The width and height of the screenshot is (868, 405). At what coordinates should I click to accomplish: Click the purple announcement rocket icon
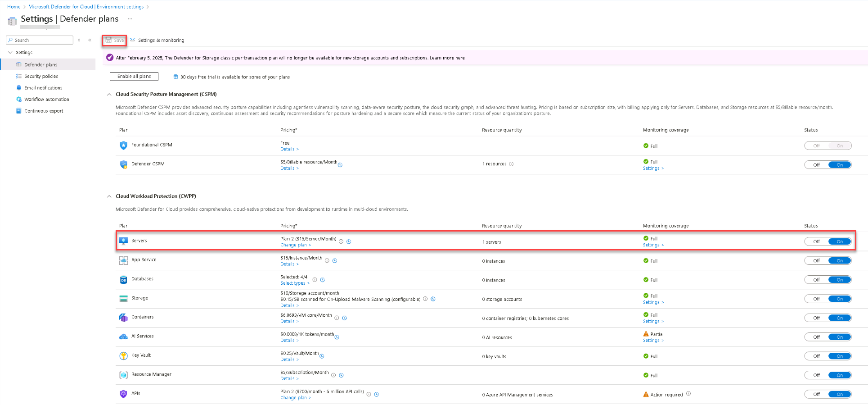pyautogui.click(x=110, y=58)
